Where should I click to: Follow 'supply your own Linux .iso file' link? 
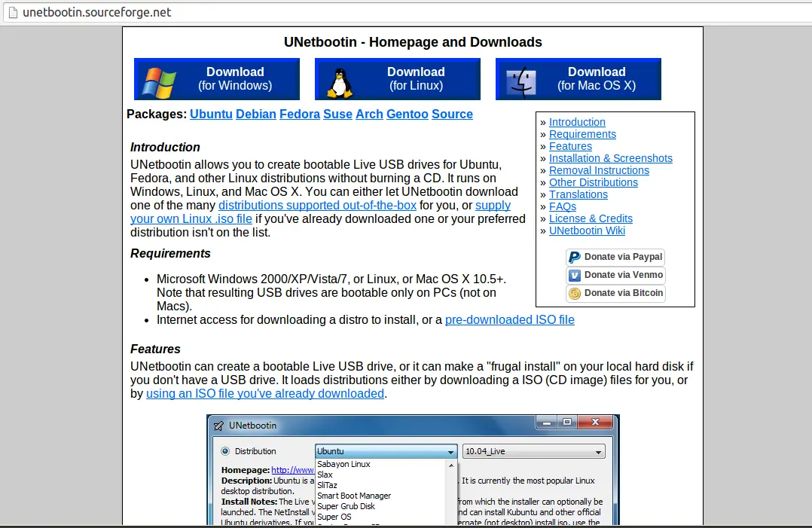(191, 219)
